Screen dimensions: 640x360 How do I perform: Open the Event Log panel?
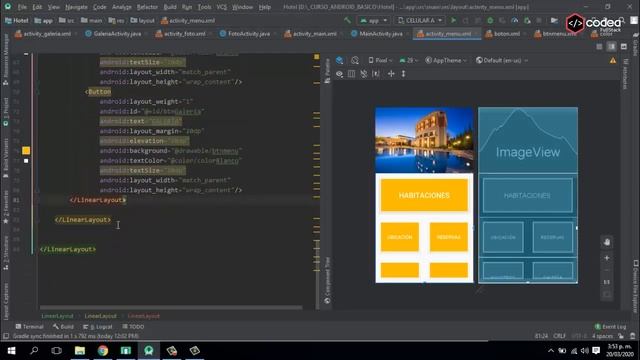point(611,327)
